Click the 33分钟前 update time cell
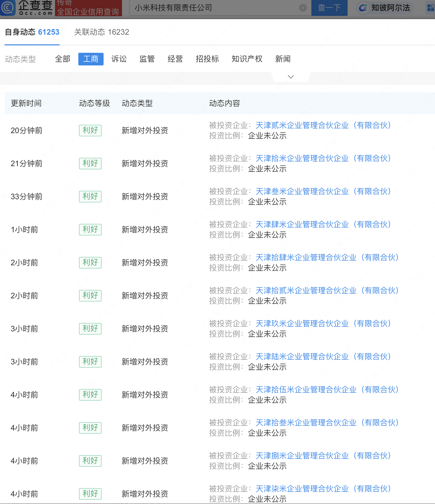This screenshot has height=504, width=435. 27,197
